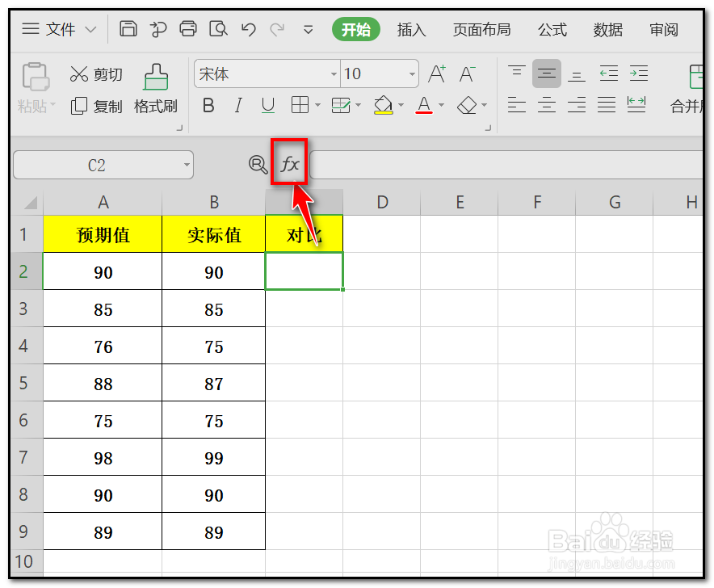Switch to the 审阅 tab
714x588 pixels.
(664, 30)
